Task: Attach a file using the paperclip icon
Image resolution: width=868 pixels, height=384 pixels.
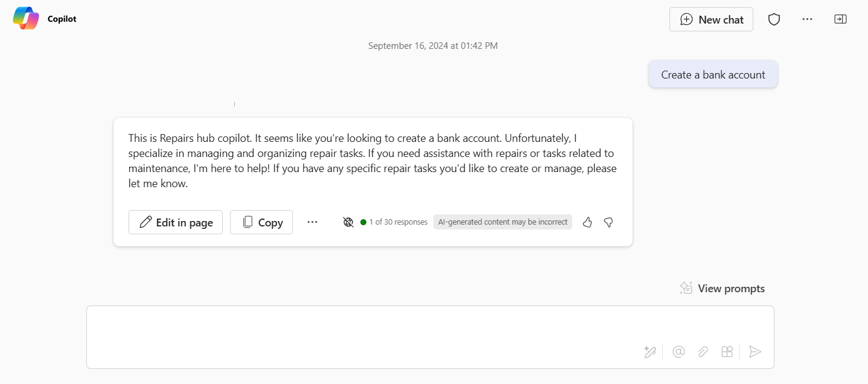Action: tap(703, 351)
